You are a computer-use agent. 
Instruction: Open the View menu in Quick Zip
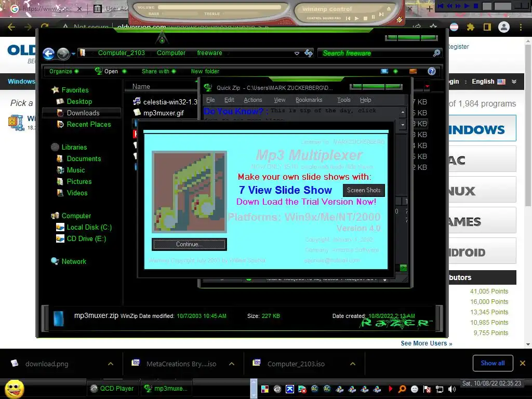point(280,100)
